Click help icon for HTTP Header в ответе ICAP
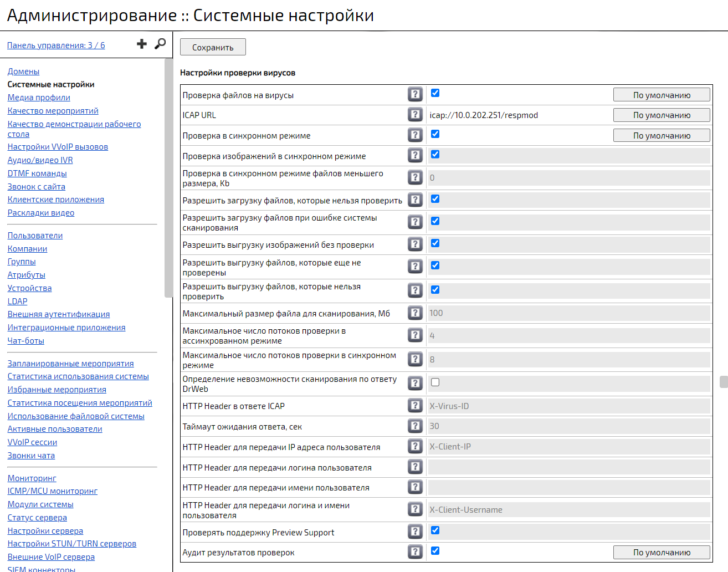Image resolution: width=728 pixels, height=572 pixels. coord(415,406)
